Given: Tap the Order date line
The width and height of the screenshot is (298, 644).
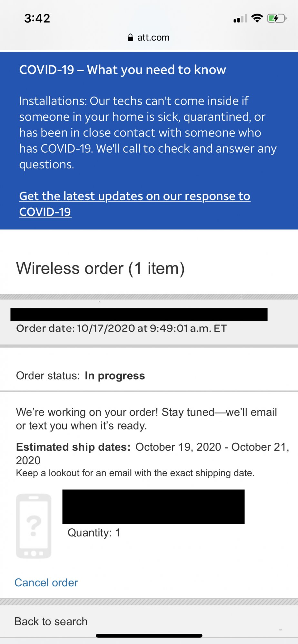Looking at the screenshot, I should [x=122, y=328].
